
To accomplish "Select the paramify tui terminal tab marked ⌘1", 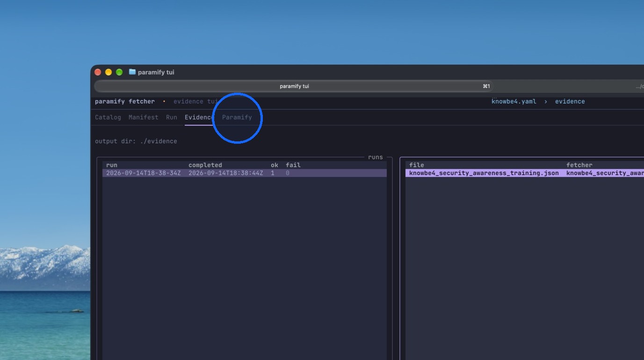I will pos(294,86).
